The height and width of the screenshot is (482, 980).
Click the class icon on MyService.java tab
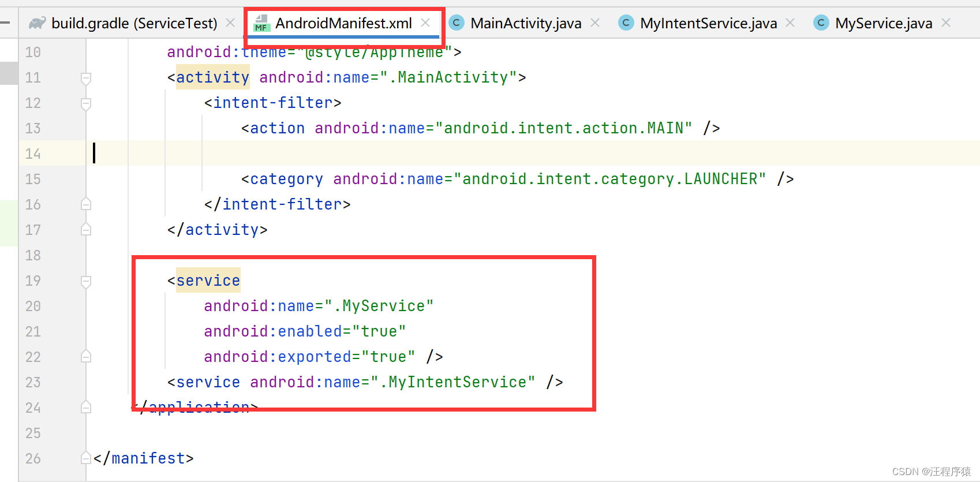pos(821,23)
